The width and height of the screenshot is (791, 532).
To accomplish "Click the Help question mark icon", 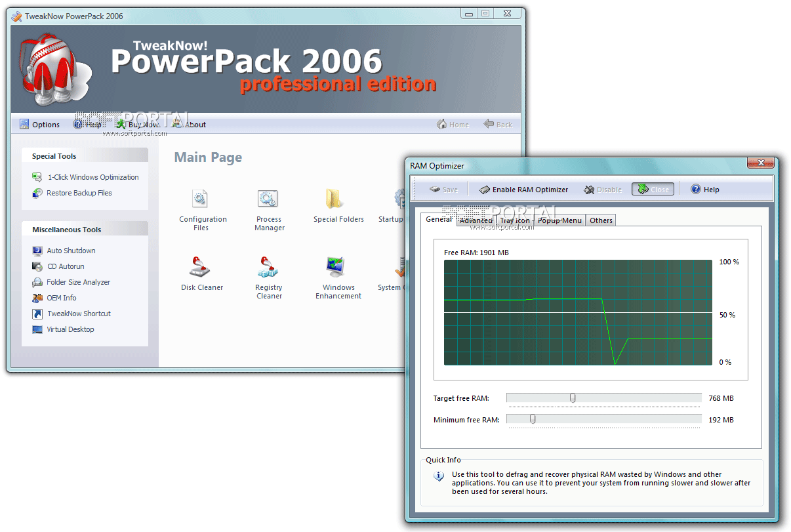I will [696, 189].
